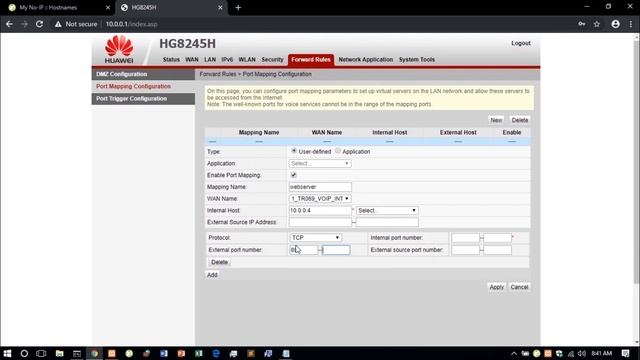
Task: Click Delete button above mapping table
Action: [520, 120]
